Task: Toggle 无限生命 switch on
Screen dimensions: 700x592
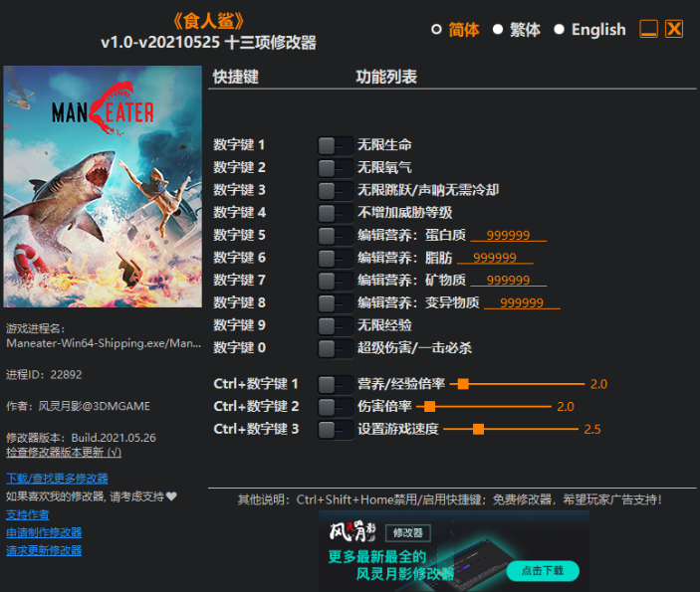Action: 336,145
